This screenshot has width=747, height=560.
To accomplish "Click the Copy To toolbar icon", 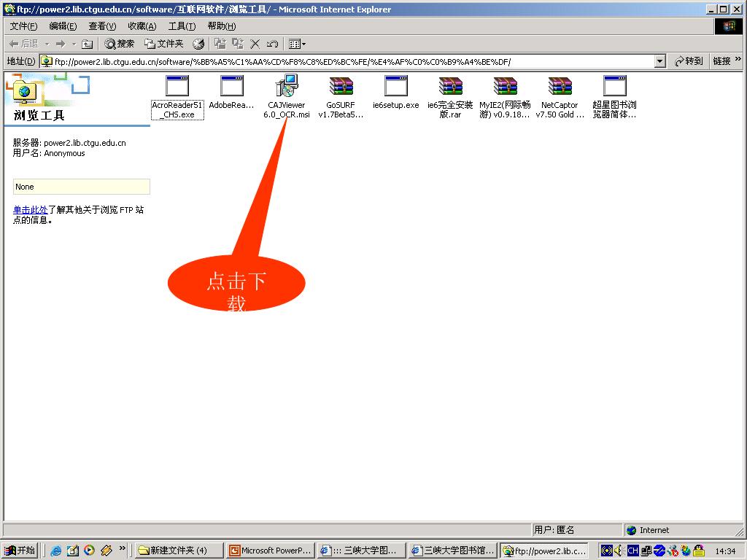I will tap(237, 44).
